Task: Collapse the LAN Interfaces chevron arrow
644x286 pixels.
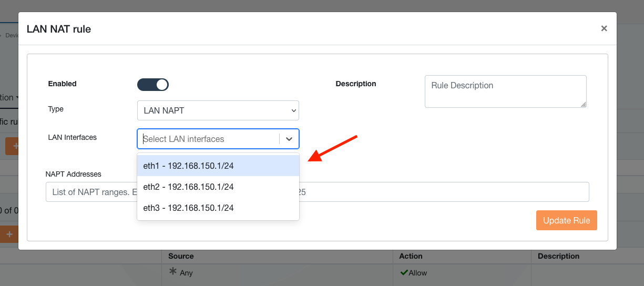Action: (x=289, y=139)
